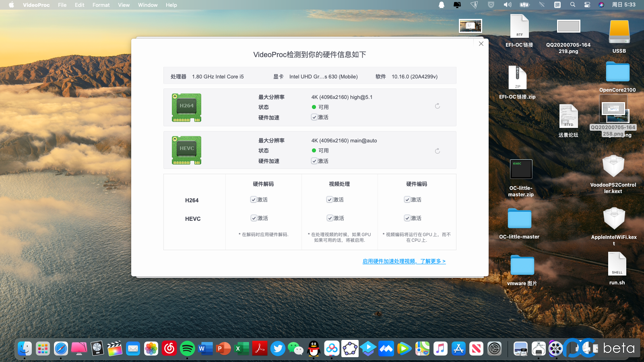
Task: Open Photos app in the dock
Action: (151, 348)
